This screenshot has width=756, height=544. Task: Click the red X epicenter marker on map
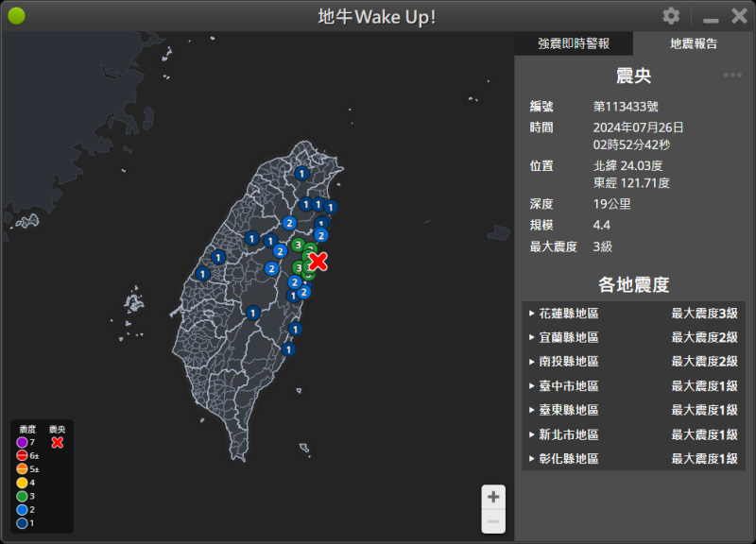(318, 262)
